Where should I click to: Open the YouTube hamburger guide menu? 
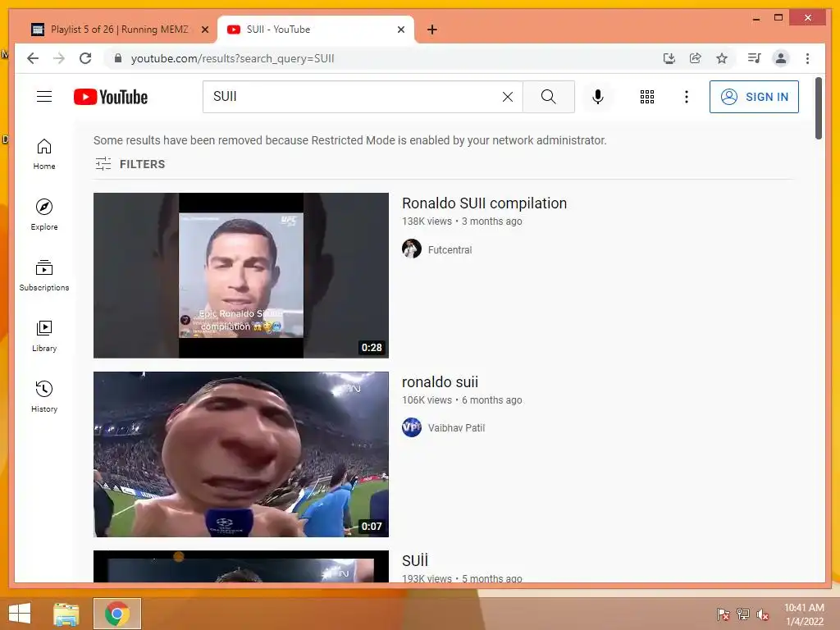44,97
